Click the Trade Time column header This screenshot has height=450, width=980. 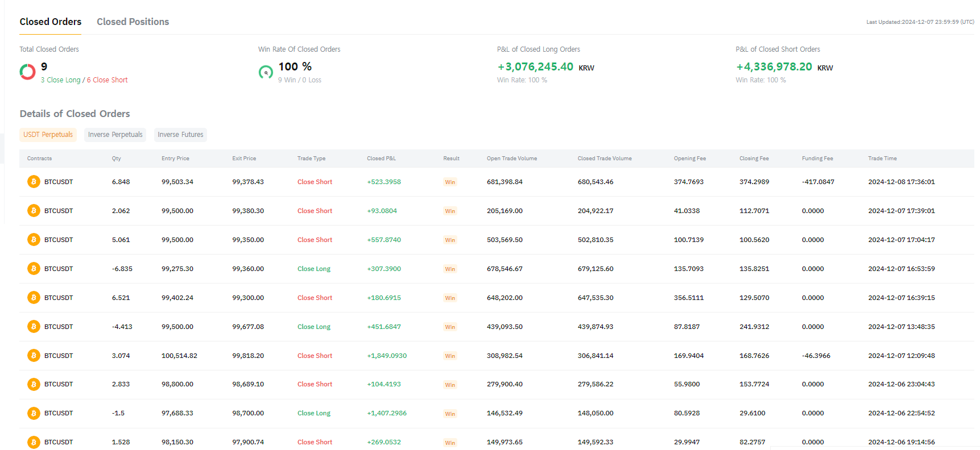(882, 159)
